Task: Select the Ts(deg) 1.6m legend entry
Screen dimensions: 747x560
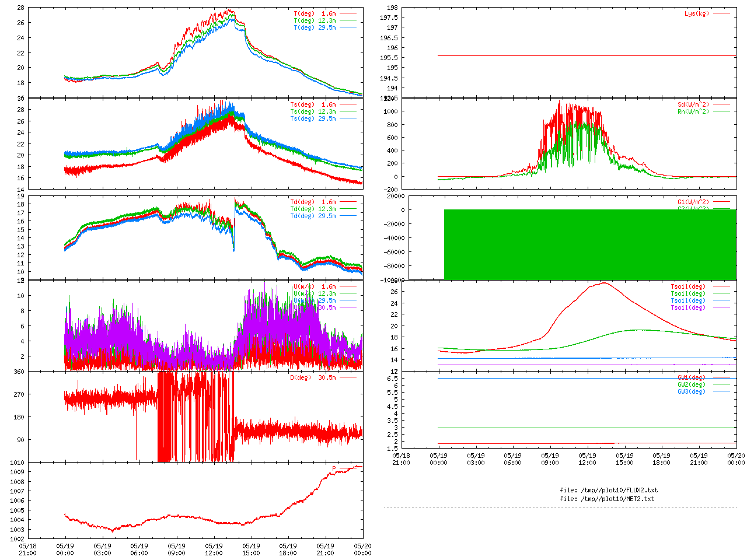Action: (x=313, y=105)
